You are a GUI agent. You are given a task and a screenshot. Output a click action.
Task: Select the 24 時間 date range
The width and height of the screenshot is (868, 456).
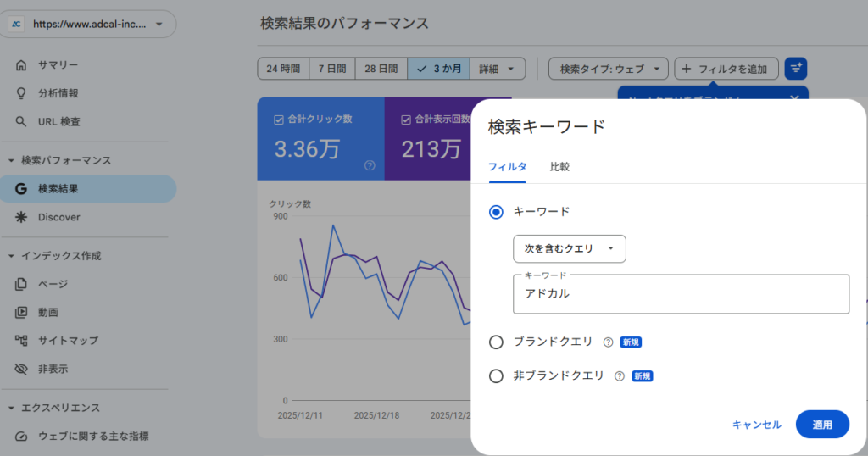point(283,69)
